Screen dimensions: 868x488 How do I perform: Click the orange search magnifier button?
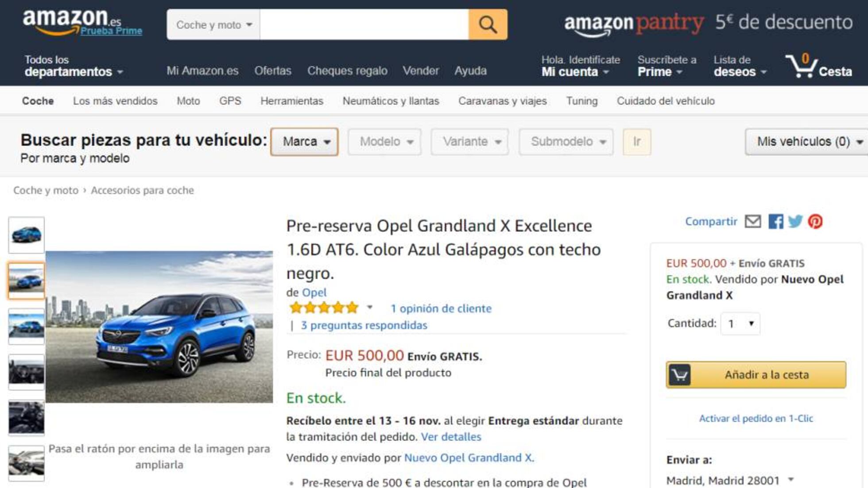click(x=488, y=24)
